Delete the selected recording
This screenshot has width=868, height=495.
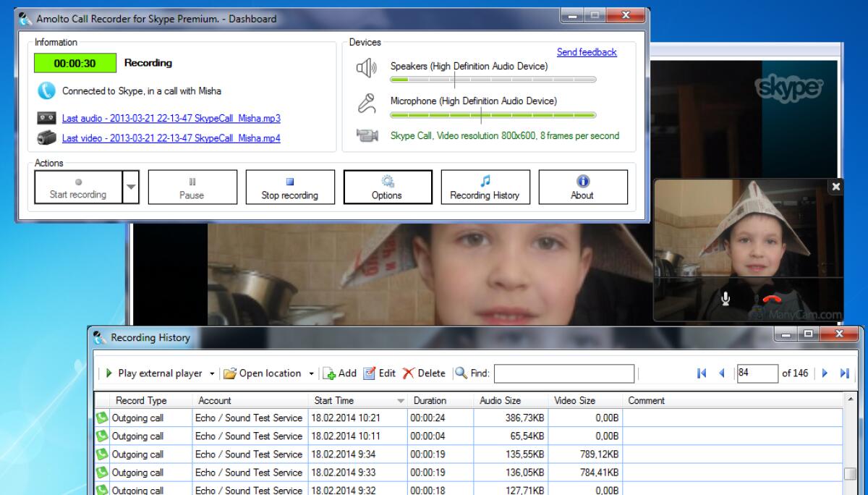(423, 373)
